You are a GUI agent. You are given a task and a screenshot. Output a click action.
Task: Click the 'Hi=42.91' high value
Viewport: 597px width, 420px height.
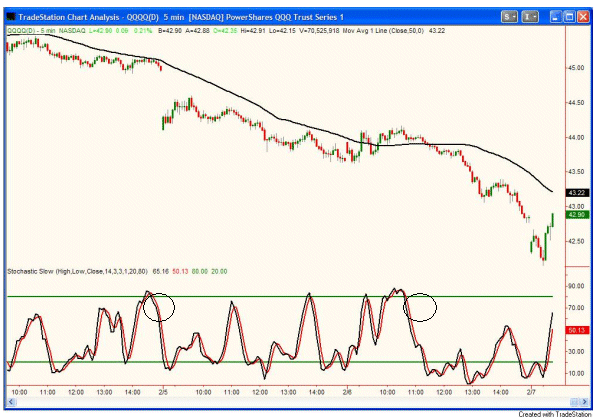tap(253, 30)
